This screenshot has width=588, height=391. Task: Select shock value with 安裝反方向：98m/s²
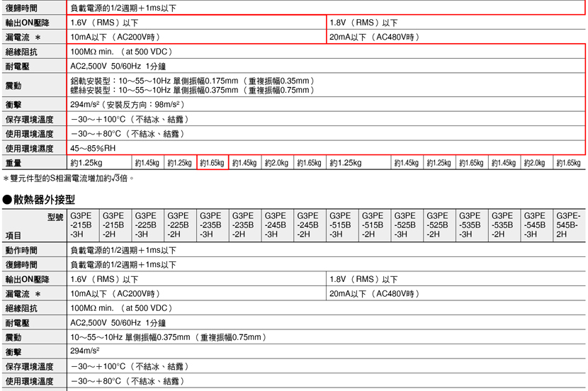point(127,105)
